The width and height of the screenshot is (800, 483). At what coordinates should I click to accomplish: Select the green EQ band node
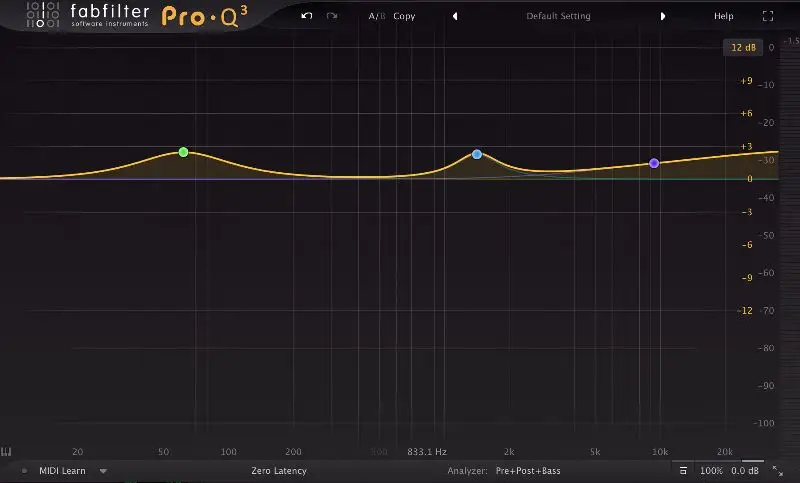click(x=183, y=152)
